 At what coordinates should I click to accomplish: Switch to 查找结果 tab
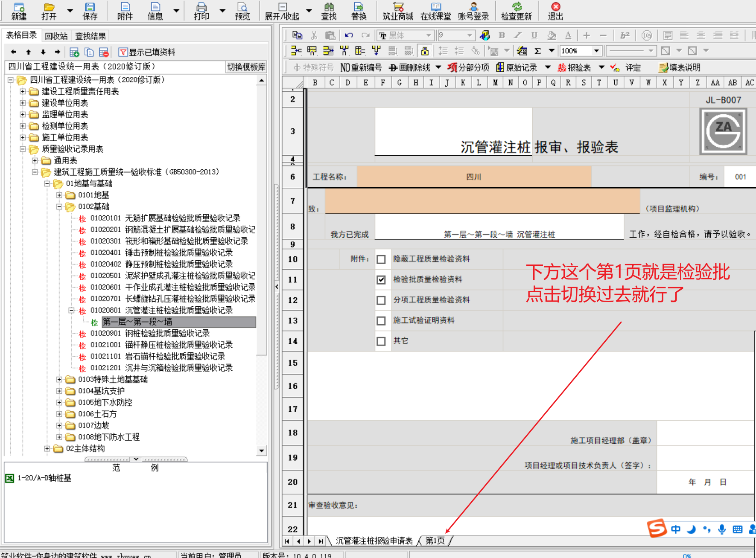pos(90,36)
